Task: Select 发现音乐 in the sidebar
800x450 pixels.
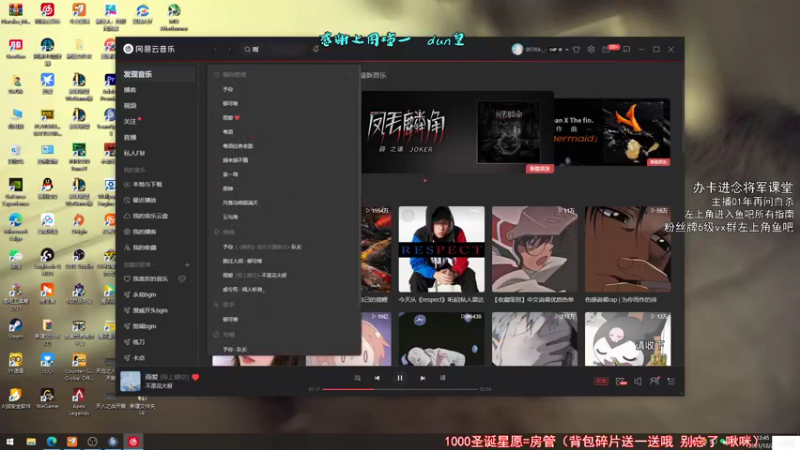Action: 157,74
